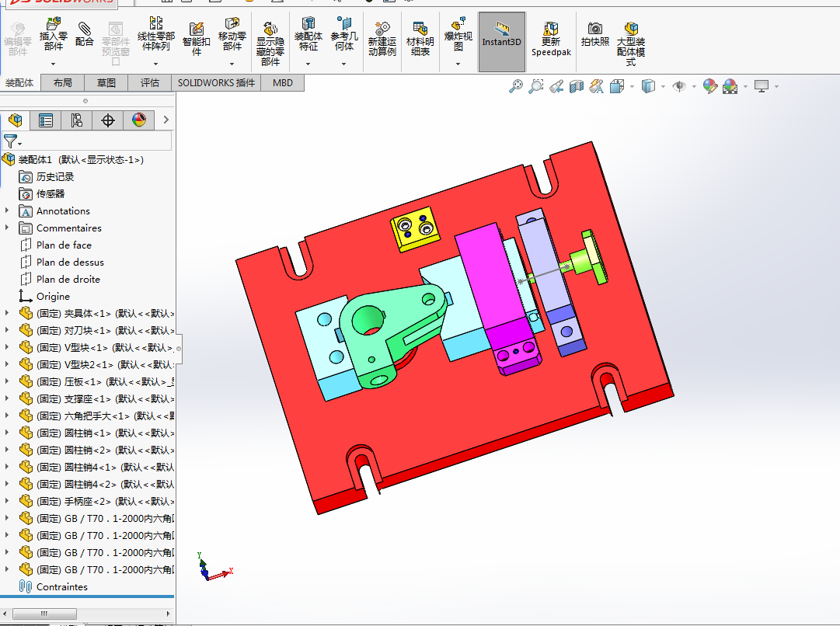Image resolution: width=840 pixels, height=626 pixels.
Task: Click Contraintes mates folder
Action: 53,587
